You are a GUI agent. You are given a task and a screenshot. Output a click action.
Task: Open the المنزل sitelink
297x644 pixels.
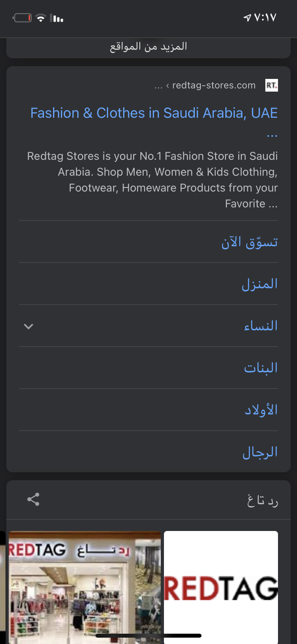tap(260, 284)
